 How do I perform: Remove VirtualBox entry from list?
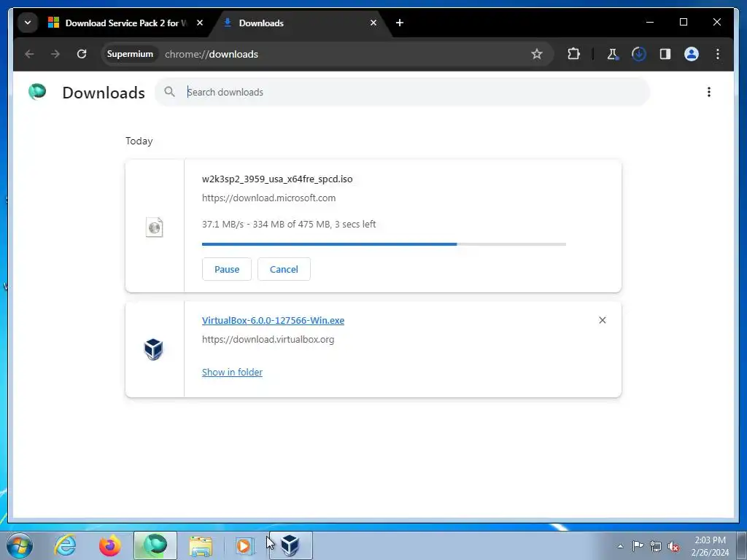click(602, 320)
